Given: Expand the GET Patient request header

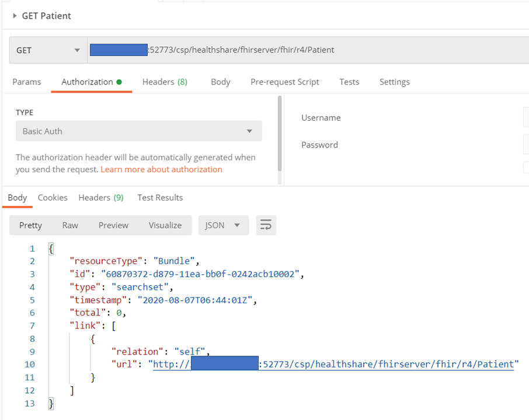Looking at the screenshot, I should (x=15, y=16).
